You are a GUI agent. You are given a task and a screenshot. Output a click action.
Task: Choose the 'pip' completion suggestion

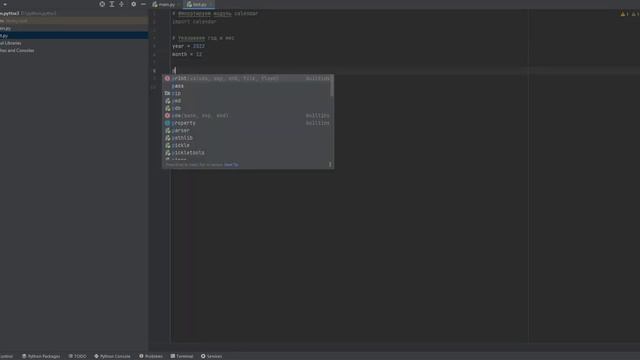(x=247, y=93)
